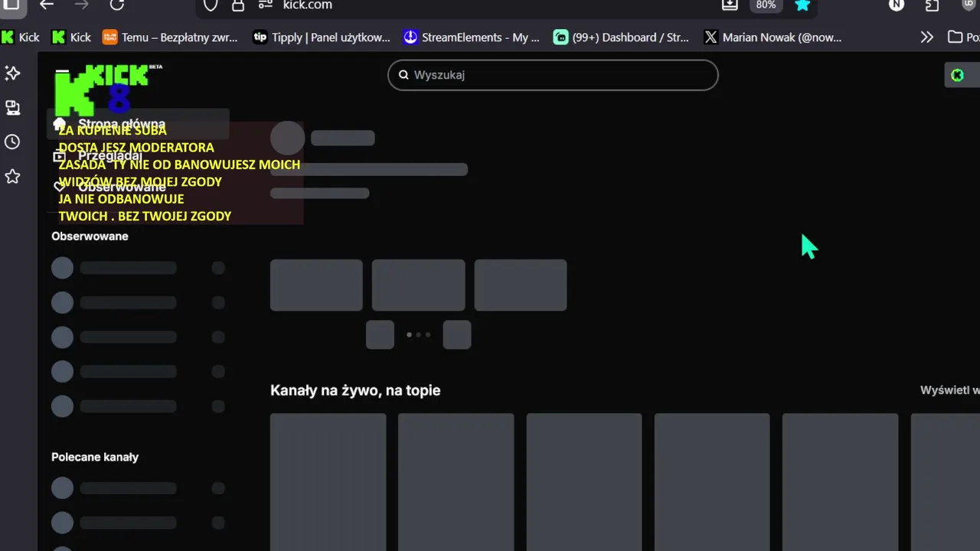Open the bookmarks star icon in sidebar
The image size is (980, 551).
(x=12, y=177)
